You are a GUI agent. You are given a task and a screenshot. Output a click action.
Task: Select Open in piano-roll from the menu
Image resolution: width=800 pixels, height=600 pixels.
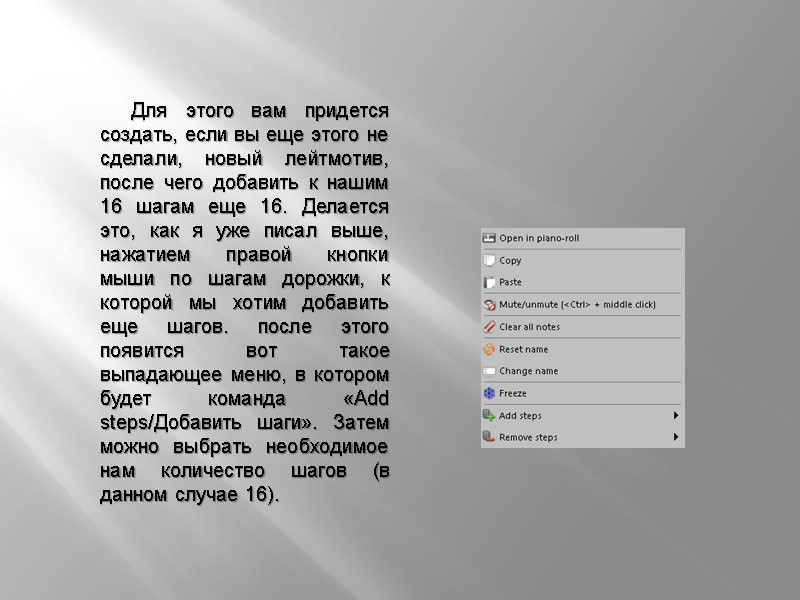coord(540,237)
